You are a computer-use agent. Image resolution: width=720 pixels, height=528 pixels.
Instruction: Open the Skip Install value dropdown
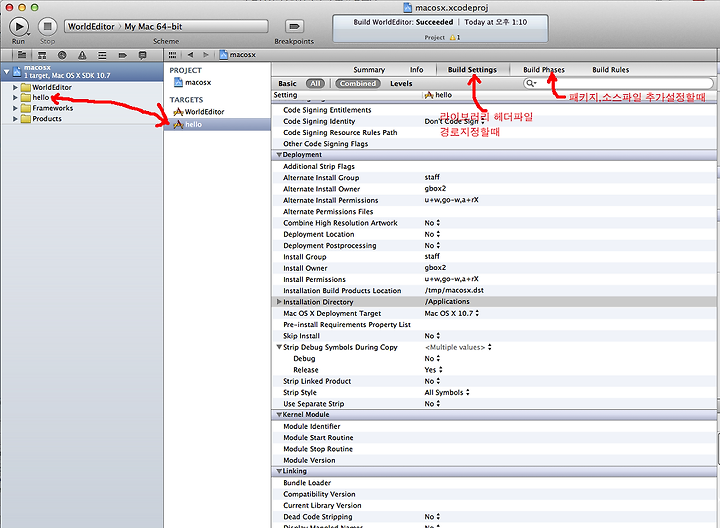[x=432, y=336]
